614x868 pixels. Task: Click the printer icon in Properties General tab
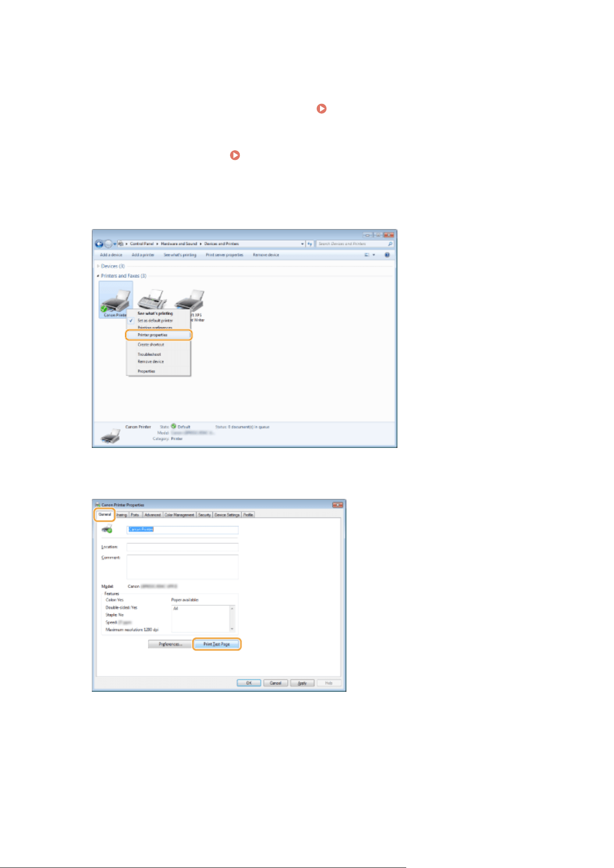[x=107, y=529]
